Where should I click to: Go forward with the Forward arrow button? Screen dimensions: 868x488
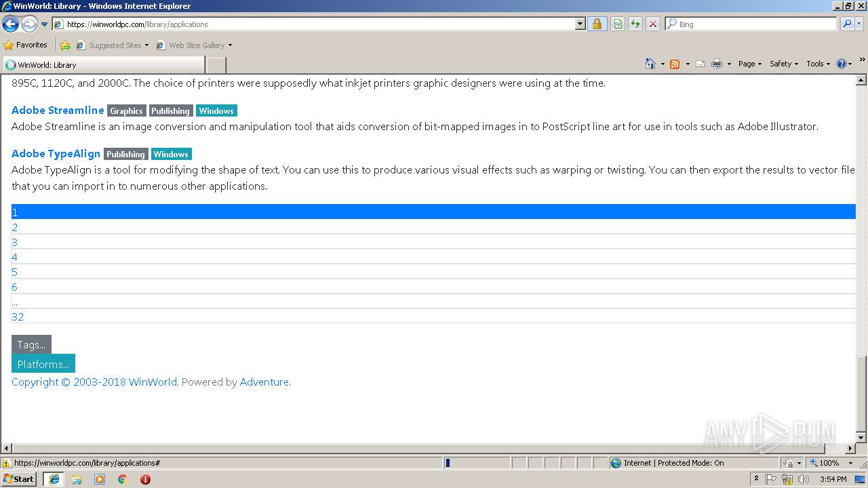(x=29, y=24)
